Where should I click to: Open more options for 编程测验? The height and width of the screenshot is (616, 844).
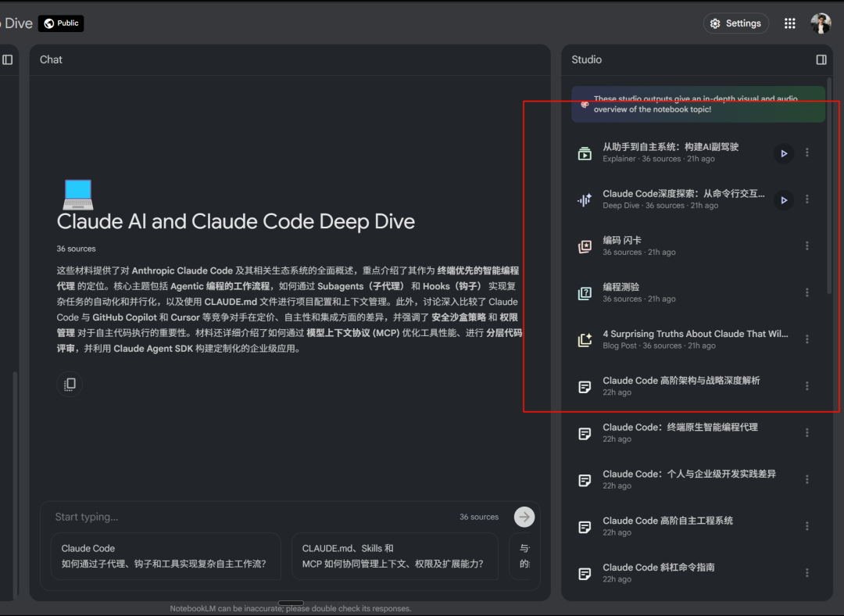tap(806, 292)
